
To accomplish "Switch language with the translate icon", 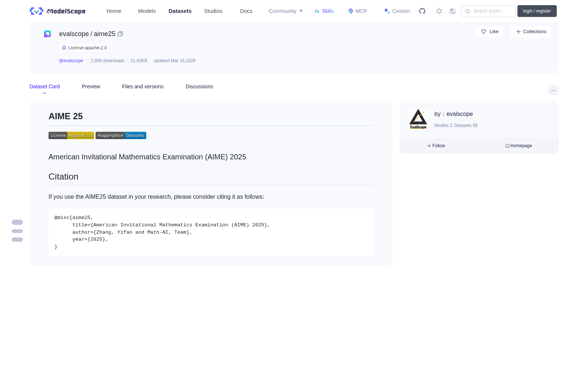I will 452,11.
